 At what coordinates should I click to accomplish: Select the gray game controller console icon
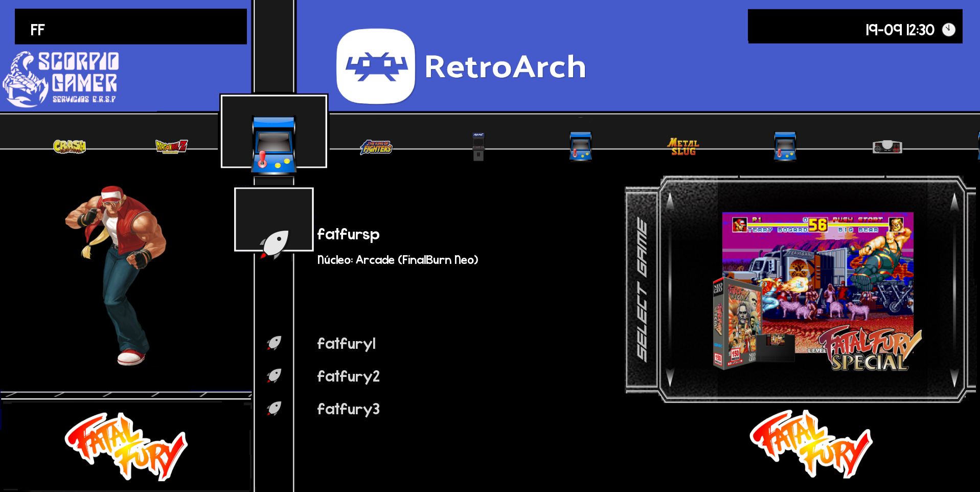click(887, 147)
